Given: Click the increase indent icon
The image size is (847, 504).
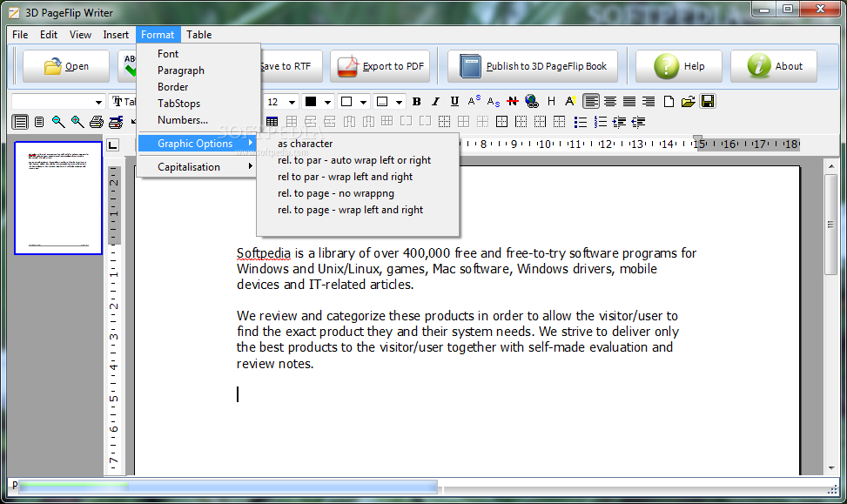Looking at the screenshot, I should click(x=619, y=122).
